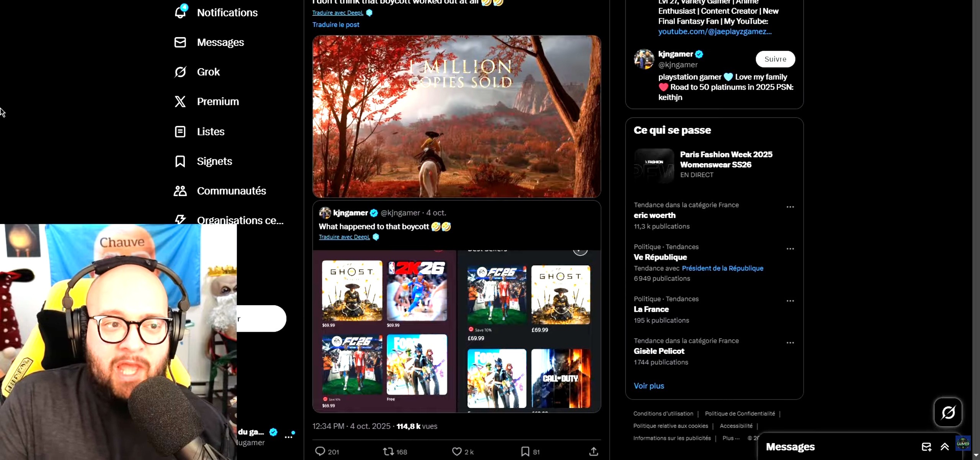Bookmark the post using the bookmark icon
The image size is (980, 460).
(x=525, y=452)
